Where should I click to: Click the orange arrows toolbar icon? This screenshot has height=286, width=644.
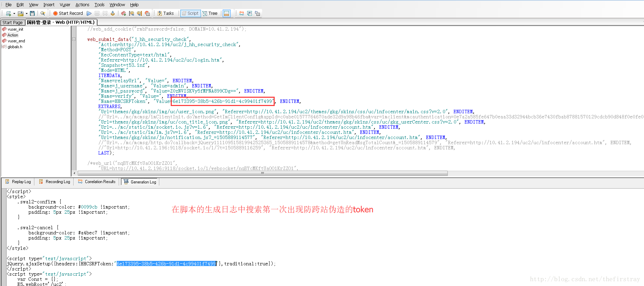[242, 13]
